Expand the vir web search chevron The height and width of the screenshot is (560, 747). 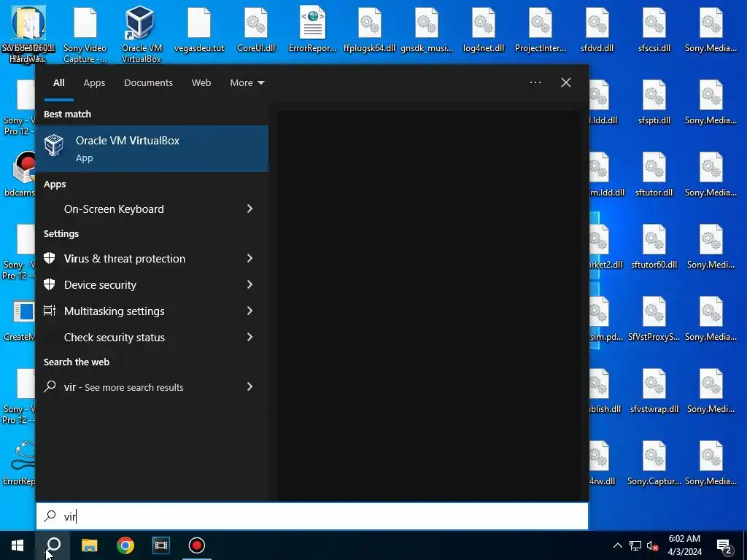point(249,386)
